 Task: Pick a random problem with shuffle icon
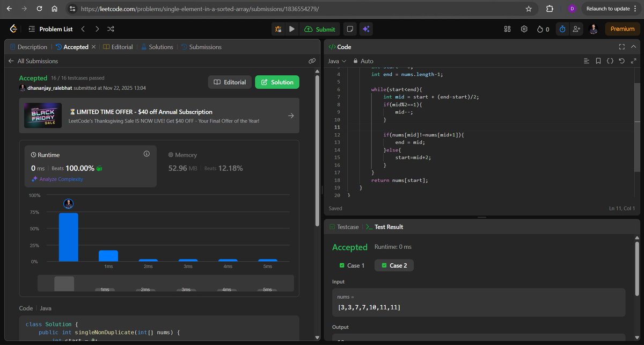coord(111,29)
